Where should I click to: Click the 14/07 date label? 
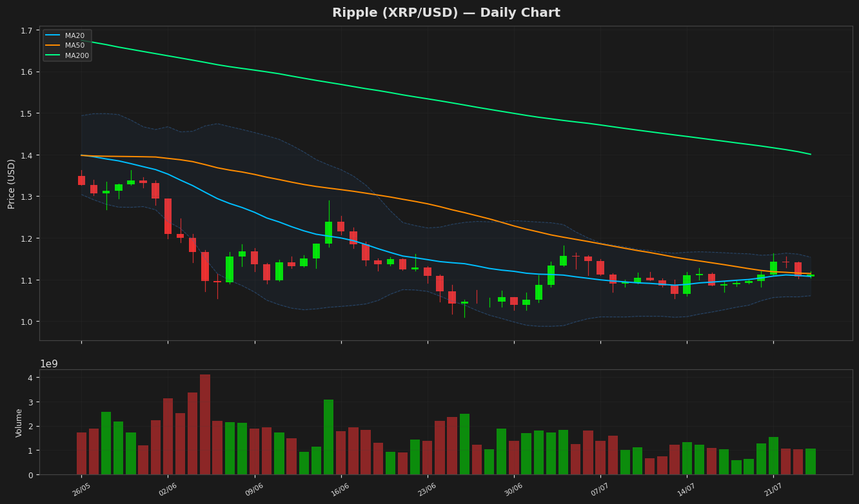686,489
